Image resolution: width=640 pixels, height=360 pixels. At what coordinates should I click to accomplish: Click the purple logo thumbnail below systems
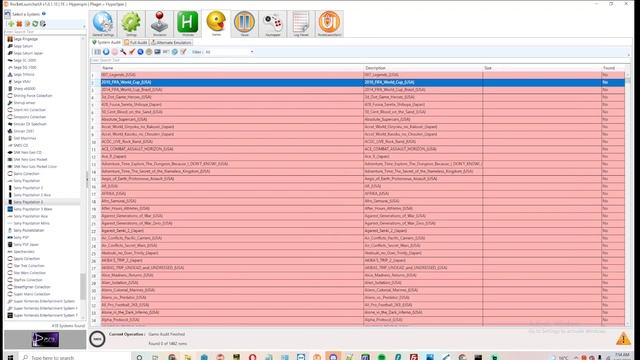[45, 340]
